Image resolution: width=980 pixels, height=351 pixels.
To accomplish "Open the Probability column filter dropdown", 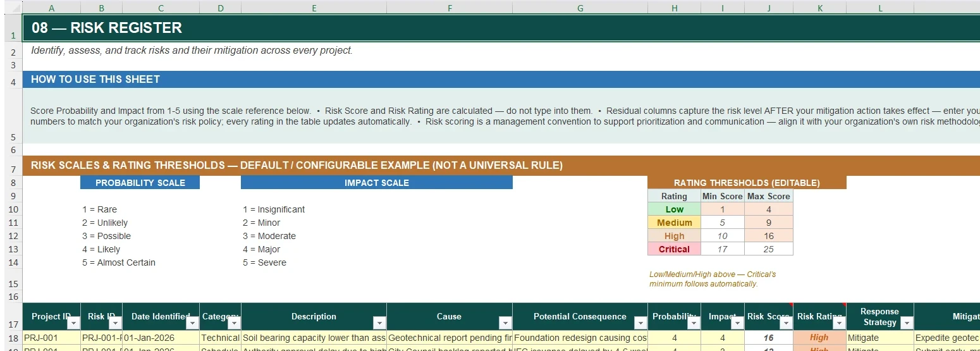I will click(694, 323).
